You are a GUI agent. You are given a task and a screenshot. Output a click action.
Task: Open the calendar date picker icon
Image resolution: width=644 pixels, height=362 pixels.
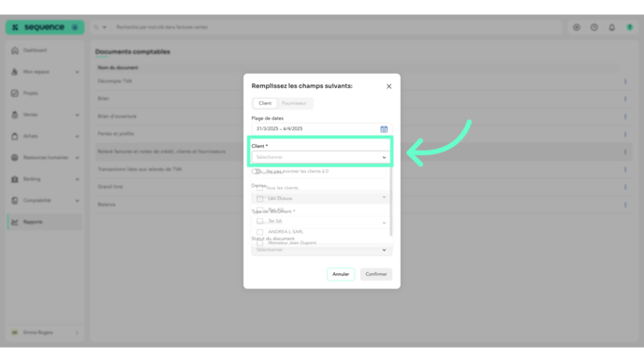pyautogui.click(x=384, y=129)
